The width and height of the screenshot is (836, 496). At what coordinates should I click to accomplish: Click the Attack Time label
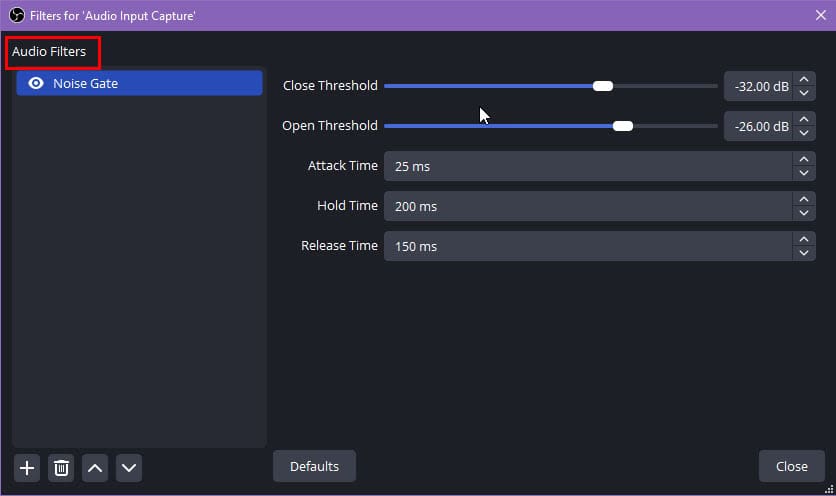[342, 166]
